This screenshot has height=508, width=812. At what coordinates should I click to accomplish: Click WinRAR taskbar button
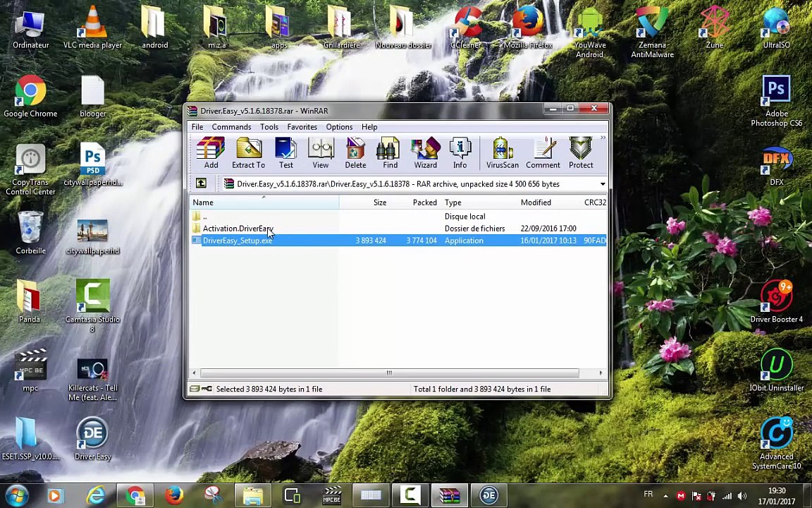click(x=450, y=495)
